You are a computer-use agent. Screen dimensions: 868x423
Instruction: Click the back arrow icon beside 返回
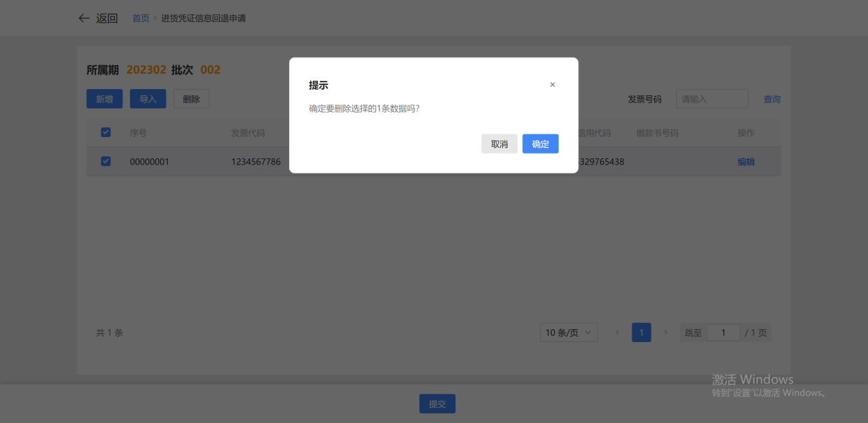point(84,19)
